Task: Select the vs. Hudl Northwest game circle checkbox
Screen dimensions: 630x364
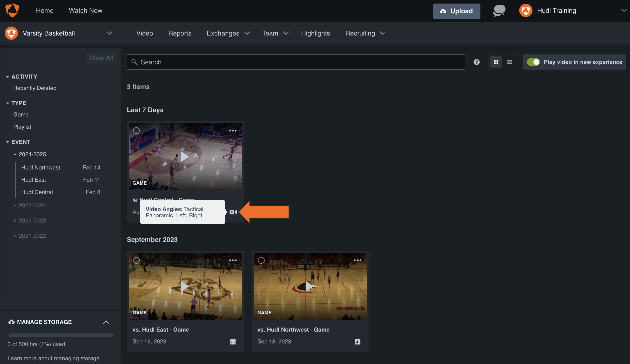Action: click(261, 260)
